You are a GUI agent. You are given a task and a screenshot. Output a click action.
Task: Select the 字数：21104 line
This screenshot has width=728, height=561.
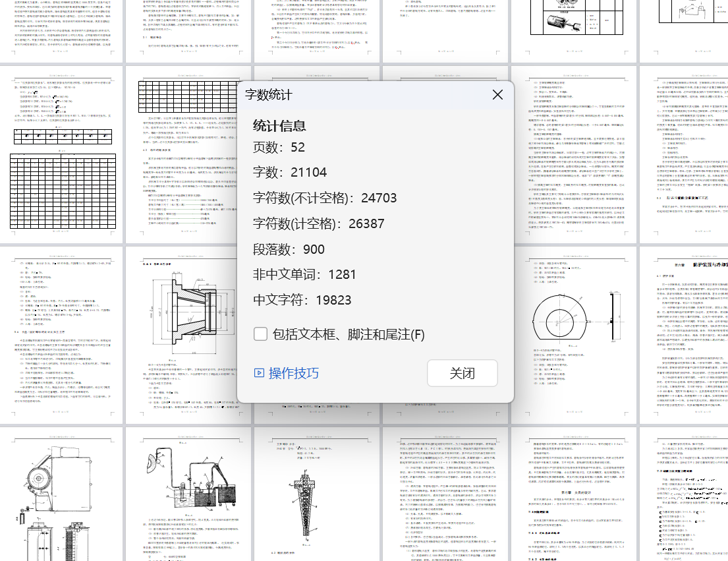click(290, 172)
